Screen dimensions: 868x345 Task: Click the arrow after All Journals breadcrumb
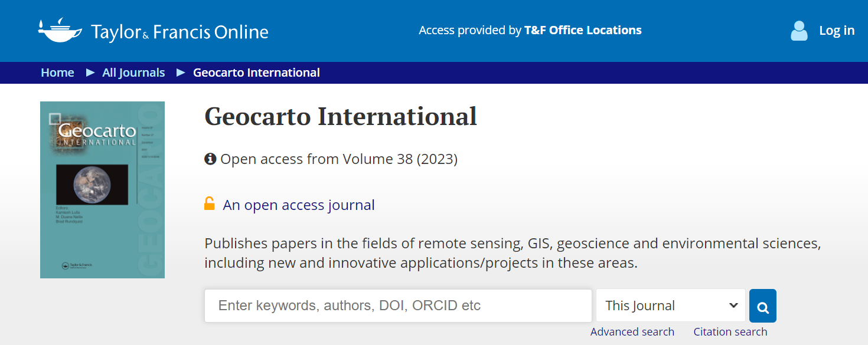click(180, 73)
